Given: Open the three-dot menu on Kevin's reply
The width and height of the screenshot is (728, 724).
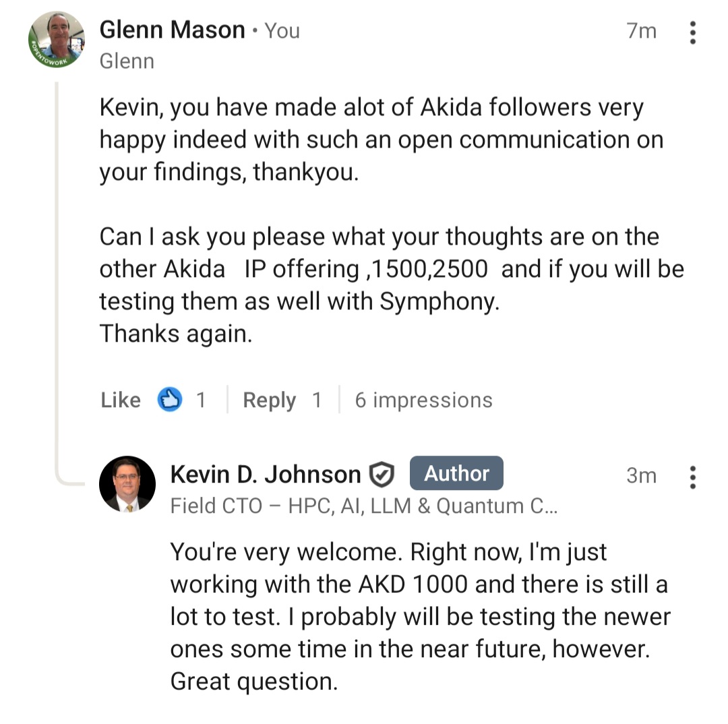Looking at the screenshot, I should (692, 477).
